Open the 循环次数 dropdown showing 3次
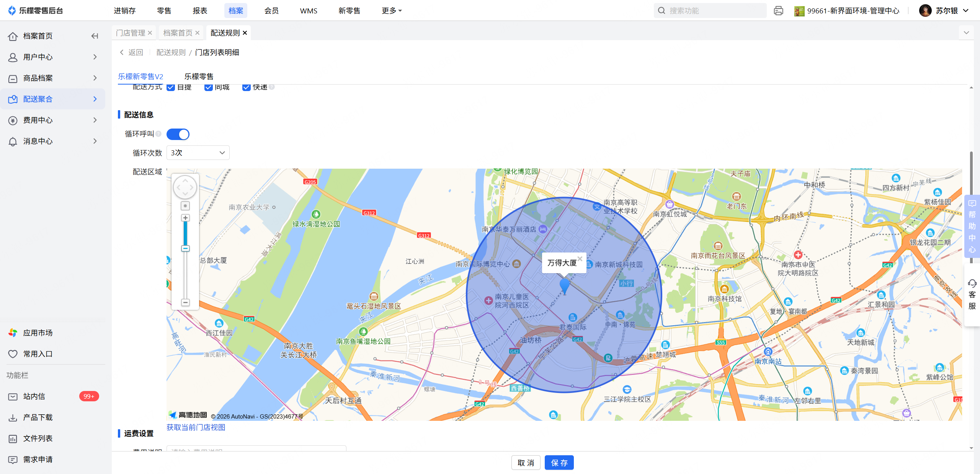This screenshot has width=980, height=474. [198, 153]
